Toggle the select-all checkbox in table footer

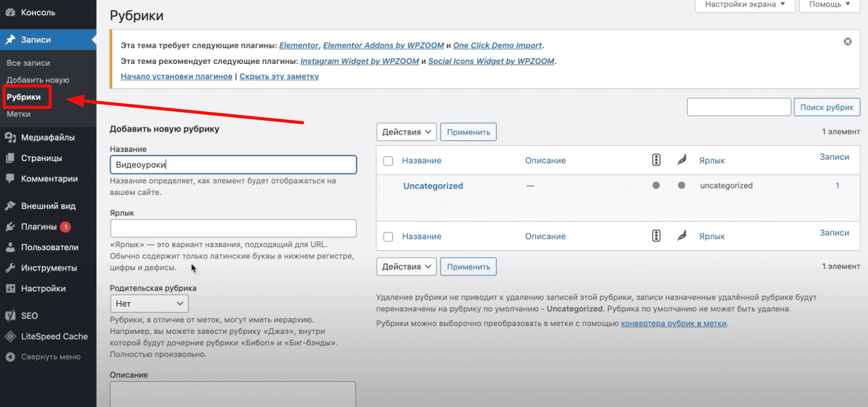click(x=389, y=237)
